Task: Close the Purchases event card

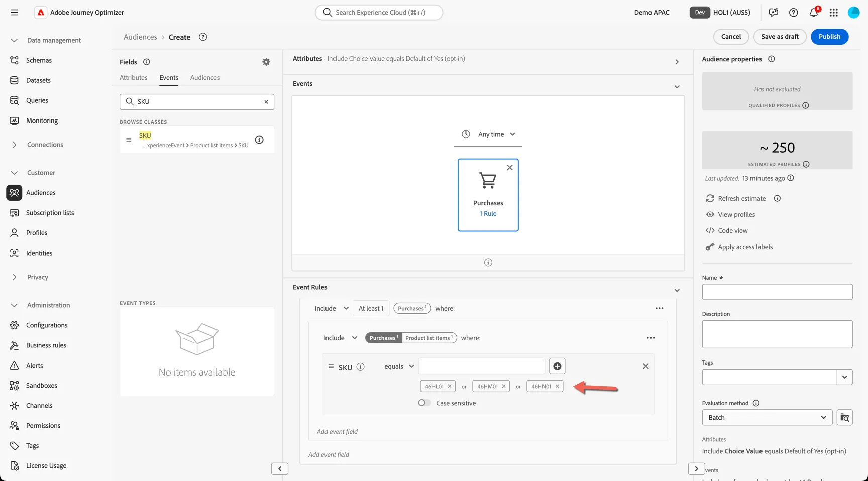Action: coord(510,168)
